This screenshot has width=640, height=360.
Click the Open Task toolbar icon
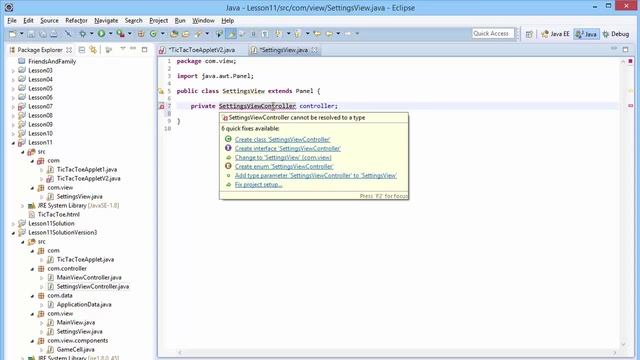point(186,34)
